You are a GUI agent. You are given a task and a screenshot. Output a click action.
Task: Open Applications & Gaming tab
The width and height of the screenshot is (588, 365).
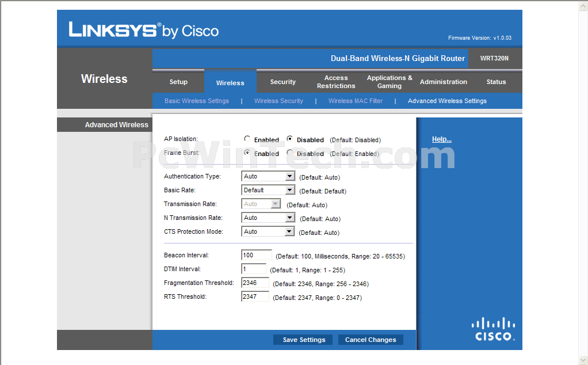390,82
